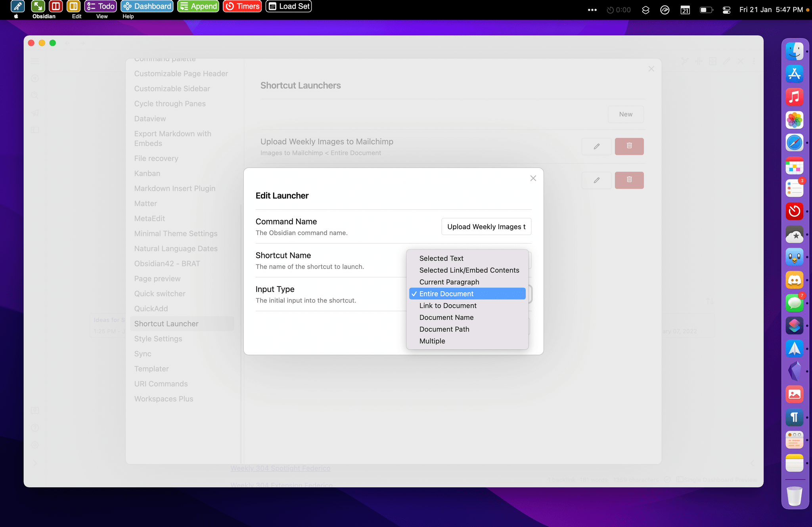Open Minimal Theme Settings
The height and width of the screenshot is (527, 812).
tap(176, 234)
